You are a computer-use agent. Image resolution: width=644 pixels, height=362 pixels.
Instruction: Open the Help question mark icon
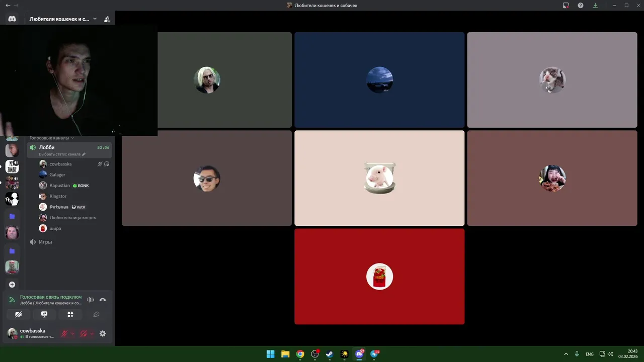[581, 6]
